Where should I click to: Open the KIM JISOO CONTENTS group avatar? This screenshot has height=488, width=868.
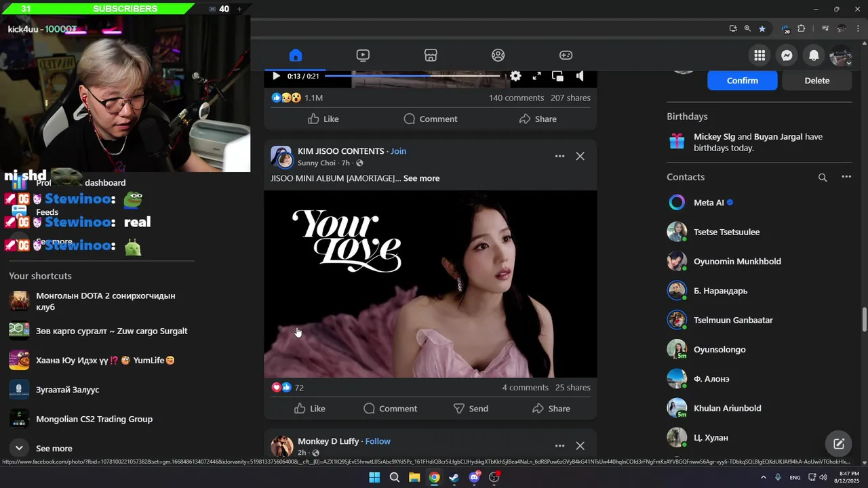[281, 157]
